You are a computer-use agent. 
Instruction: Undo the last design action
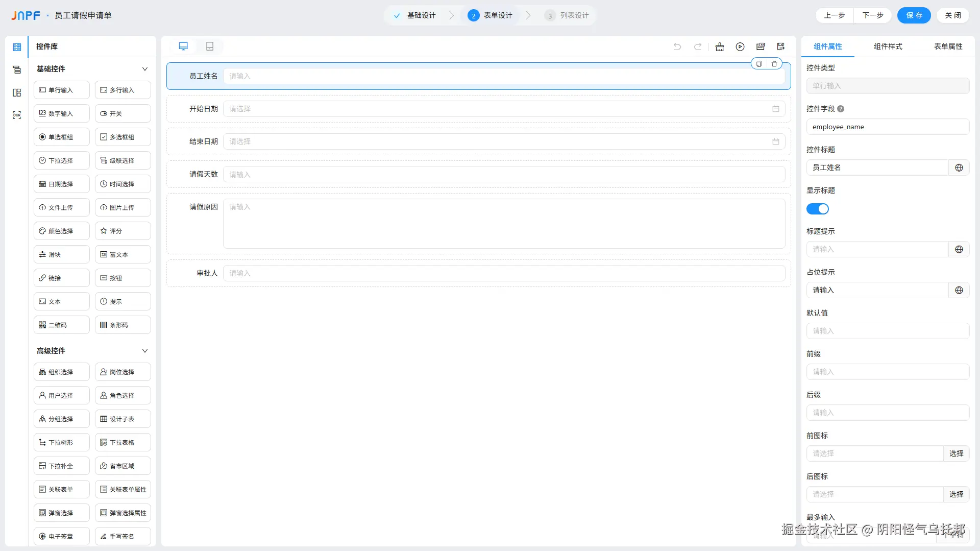(677, 46)
